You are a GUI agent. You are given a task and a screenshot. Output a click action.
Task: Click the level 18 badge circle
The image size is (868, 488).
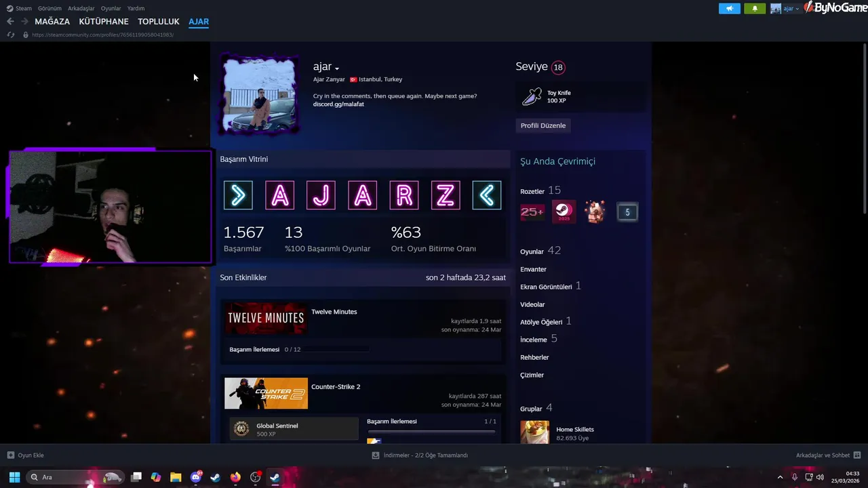(x=558, y=67)
